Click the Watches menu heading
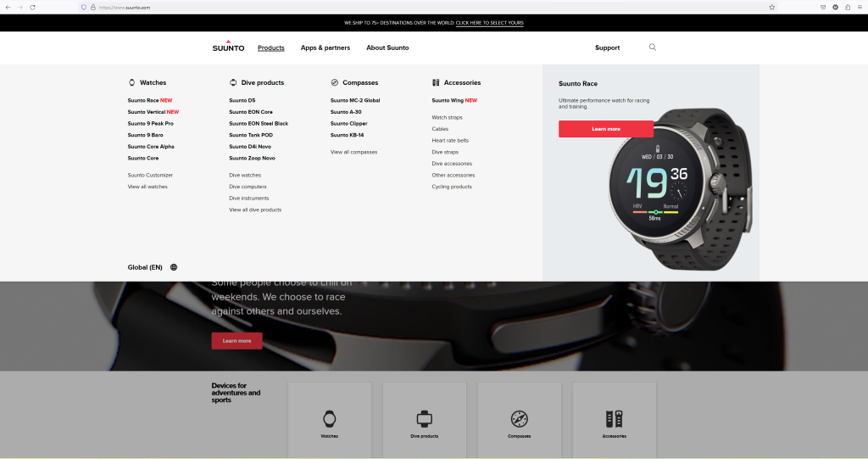Screen dimensions: 868x459 pyautogui.click(x=153, y=82)
